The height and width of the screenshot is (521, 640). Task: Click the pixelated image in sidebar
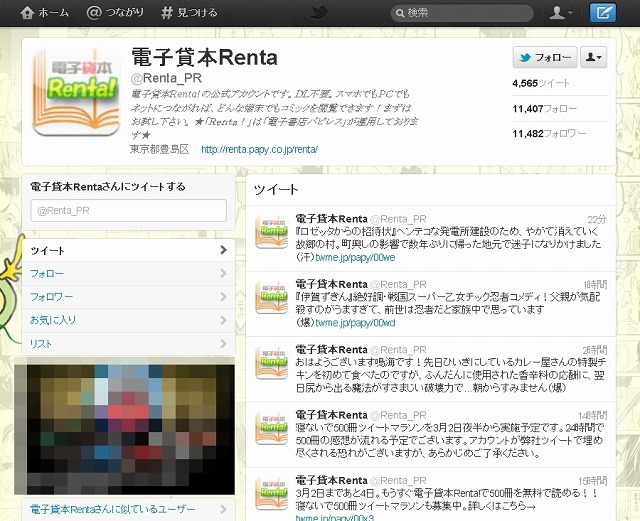point(124,425)
